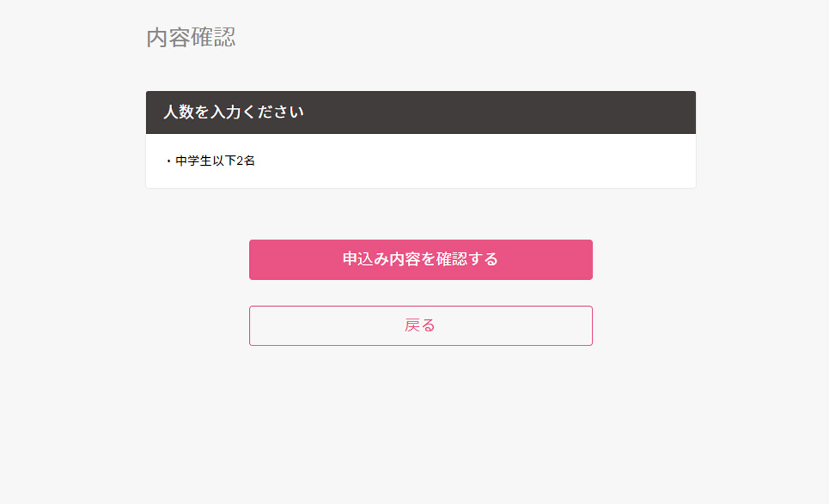Click the 内容確認 page heading
The image size is (829, 504).
click(x=190, y=37)
